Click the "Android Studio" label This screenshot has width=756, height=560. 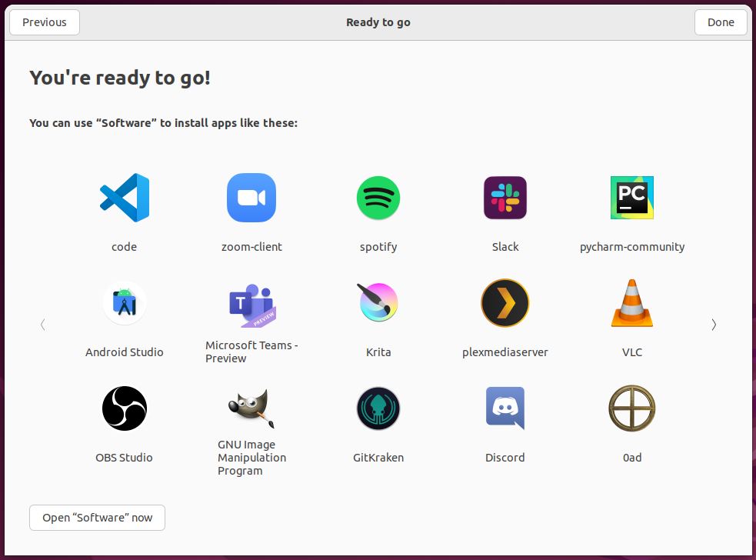(x=125, y=352)
